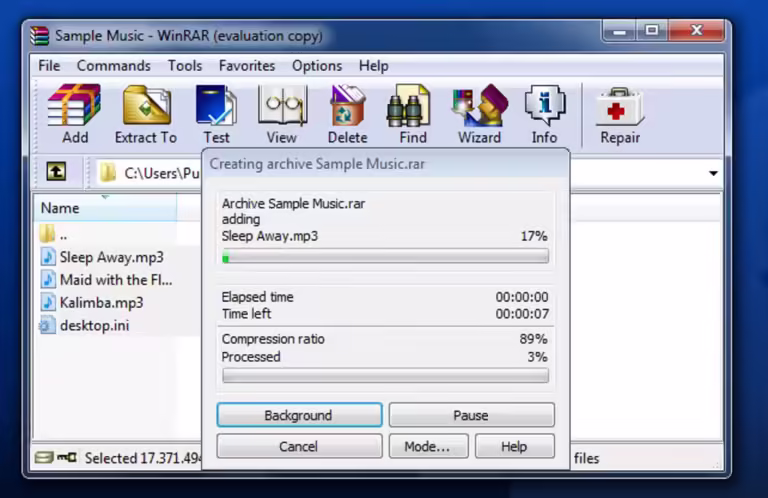Image resolution: width=768 pixels, height=498 pixels.
Task: Select desktop.ini file name
Action: pyautogui.click(x=95, y=325)
